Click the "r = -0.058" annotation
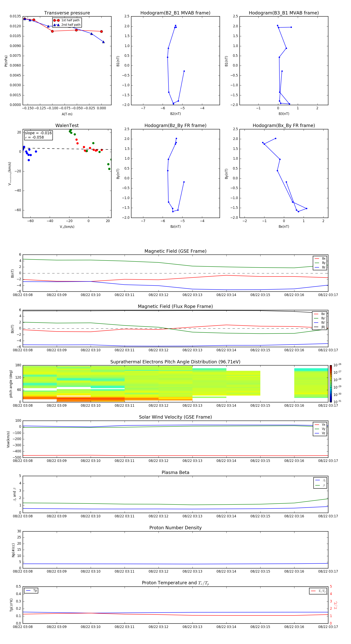This screenshot has width=351, height=644. pyautogui.click(x=34, y=138)
